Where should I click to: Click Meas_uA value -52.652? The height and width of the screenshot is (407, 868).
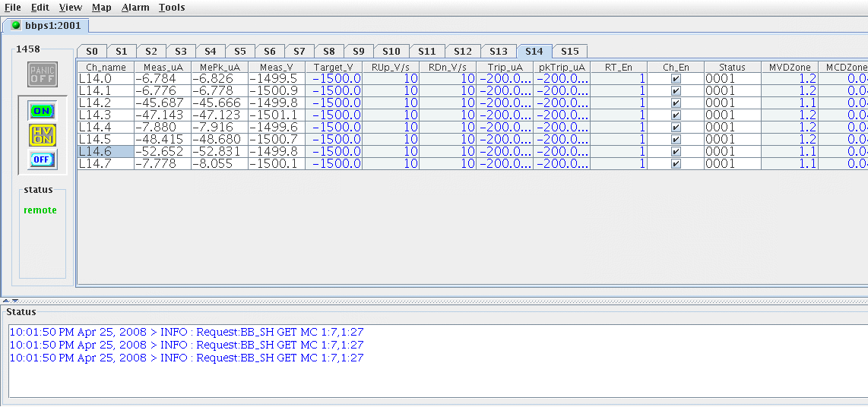163,152
